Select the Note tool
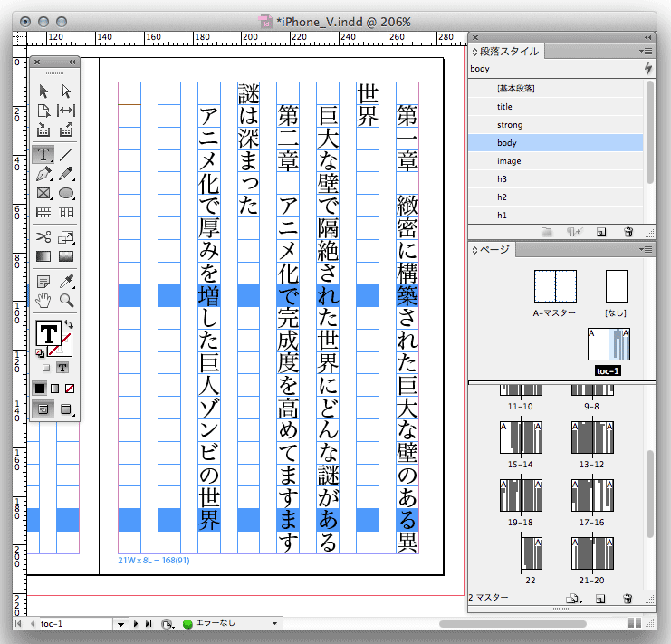Screen dimensions: 671x644 pyautogui.click(x=43, y=281)
